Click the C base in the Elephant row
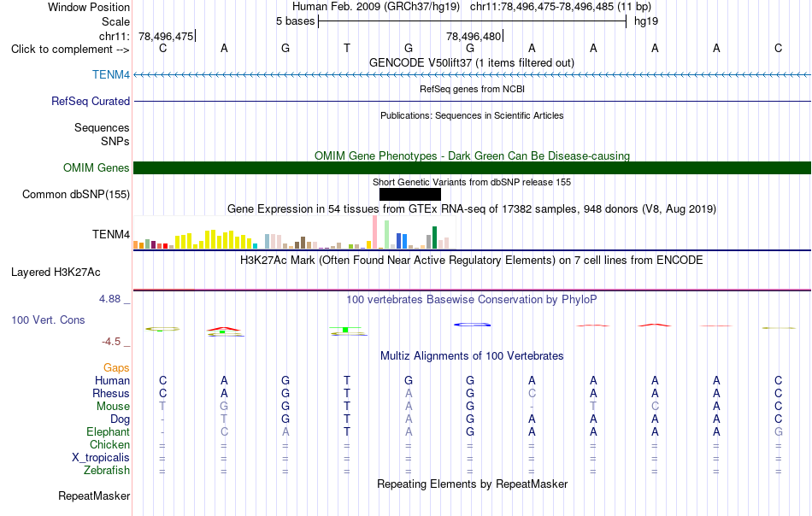The image size is (812, 516). [224, 431]
